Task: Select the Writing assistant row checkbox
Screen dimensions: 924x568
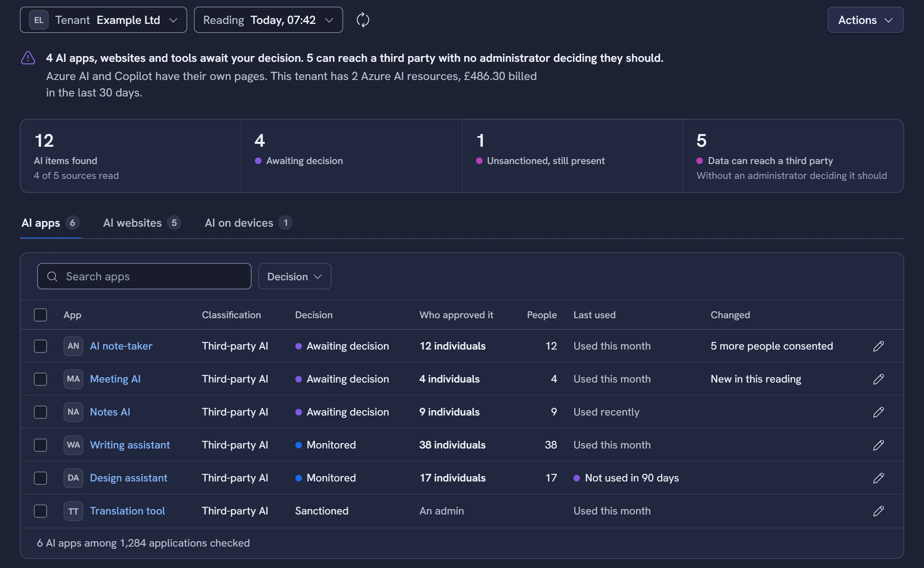Action: click(x=40, y=445)
